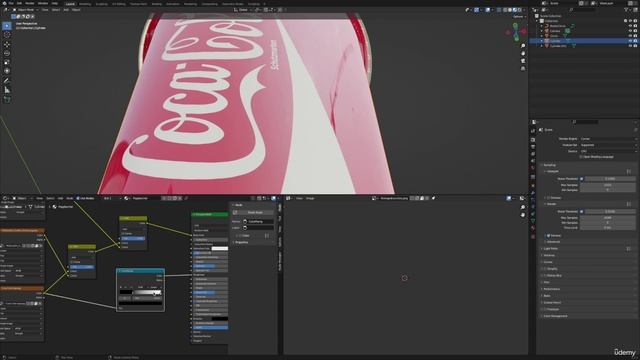Switch perspective/orthographic view icon

click(523, 69)
